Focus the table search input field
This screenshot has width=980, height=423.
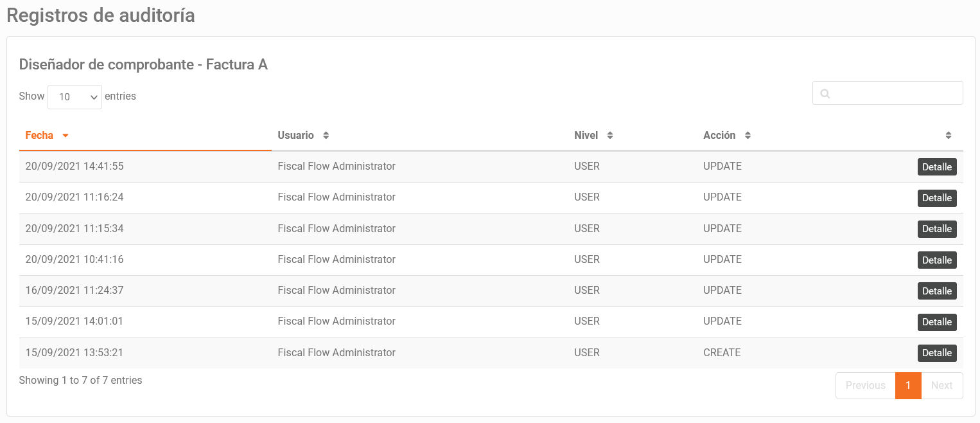coord(888,93)
